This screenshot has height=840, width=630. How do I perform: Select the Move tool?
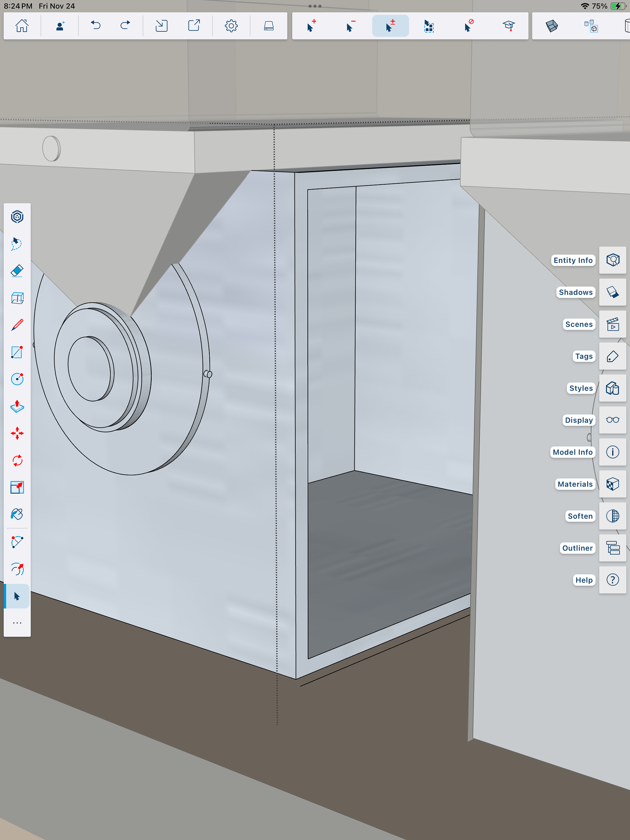tap(17, 433)
